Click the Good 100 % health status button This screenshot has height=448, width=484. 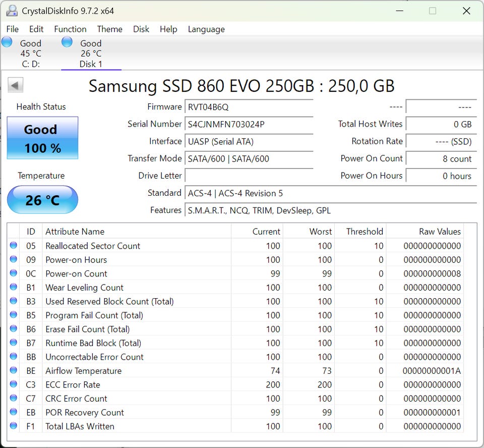click(x=42, y=138)
